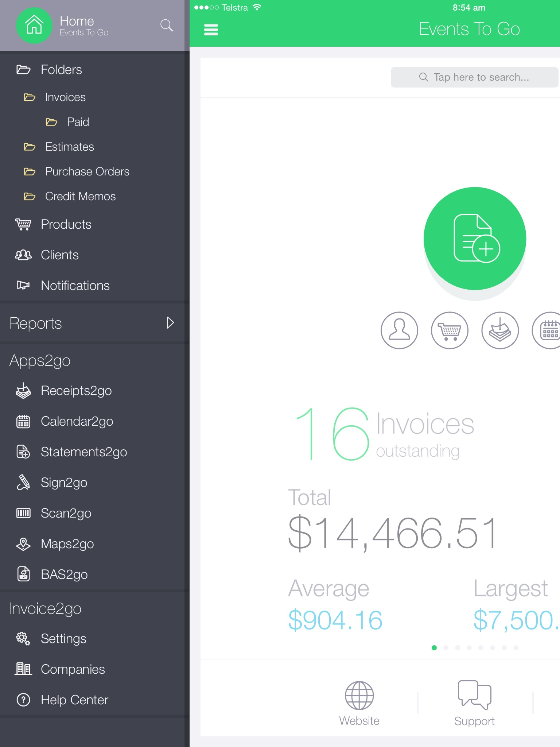Tap the Settings gears icon
Screen dimensions: 560x747
(x=23, y=639)
